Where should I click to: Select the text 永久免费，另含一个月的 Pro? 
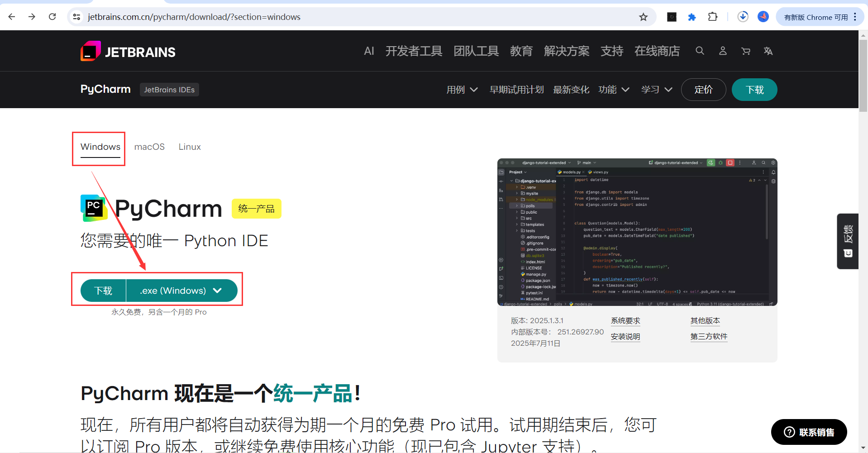(159, 312)
